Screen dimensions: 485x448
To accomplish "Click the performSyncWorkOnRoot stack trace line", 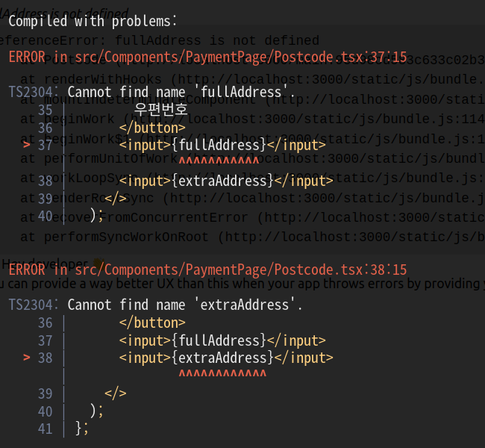I will pyautogui.click(x=252, y=237).
